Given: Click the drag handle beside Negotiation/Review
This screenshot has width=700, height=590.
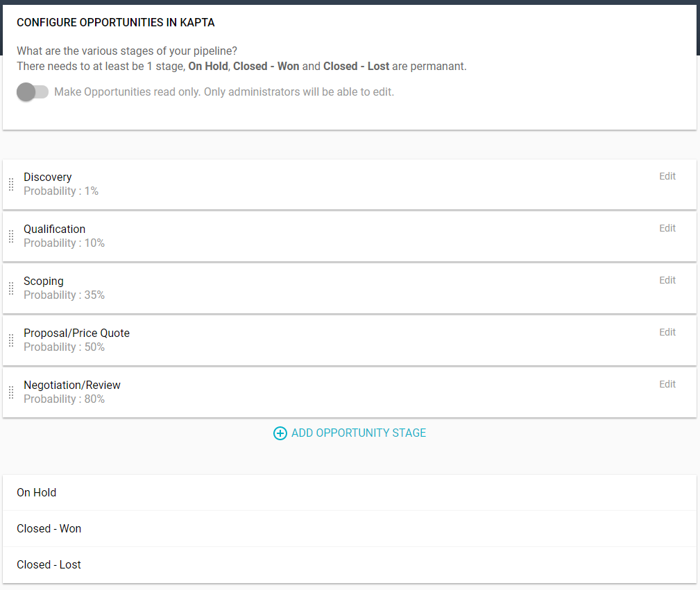Looking at the screenshot, I should [11, 392].
